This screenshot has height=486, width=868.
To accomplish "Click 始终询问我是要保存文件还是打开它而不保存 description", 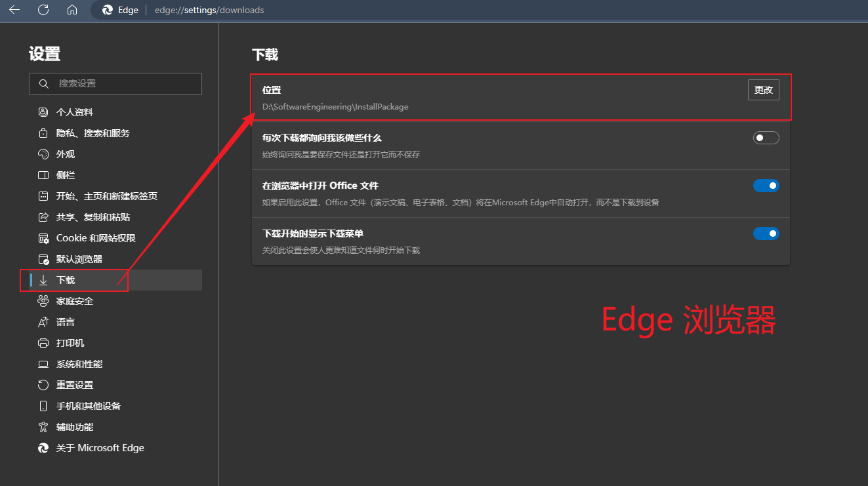I will click(x=341, y=155).
